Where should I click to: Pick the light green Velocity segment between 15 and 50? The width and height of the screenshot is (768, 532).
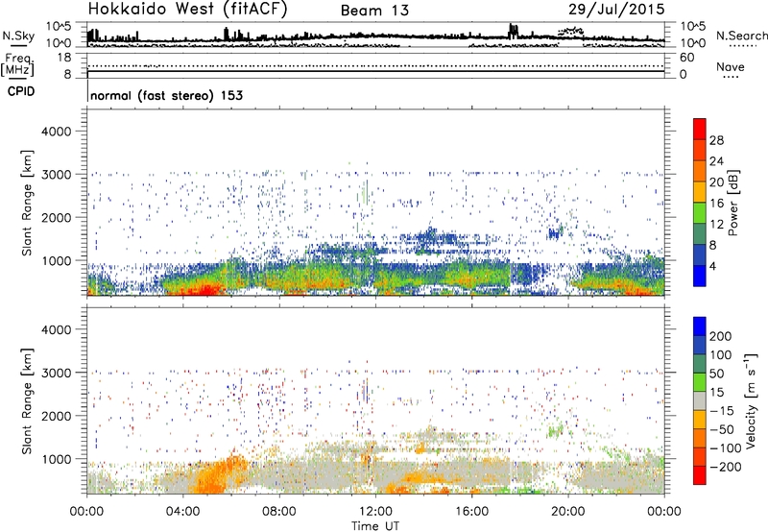[700, 382]
